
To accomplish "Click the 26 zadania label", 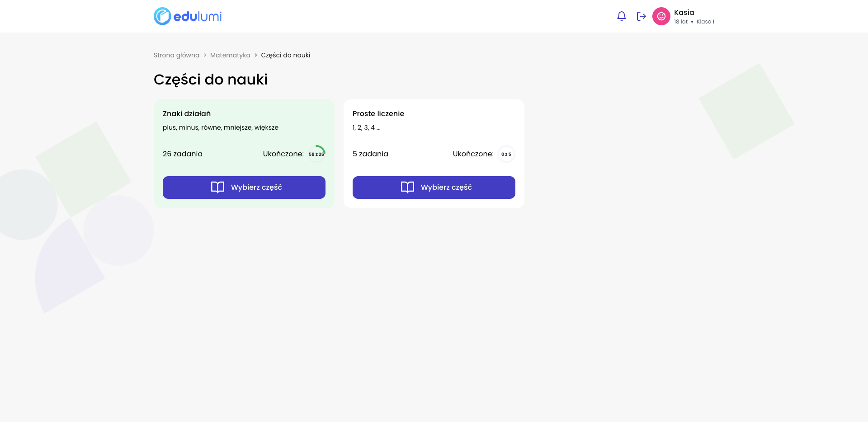I will coord(183,154).
